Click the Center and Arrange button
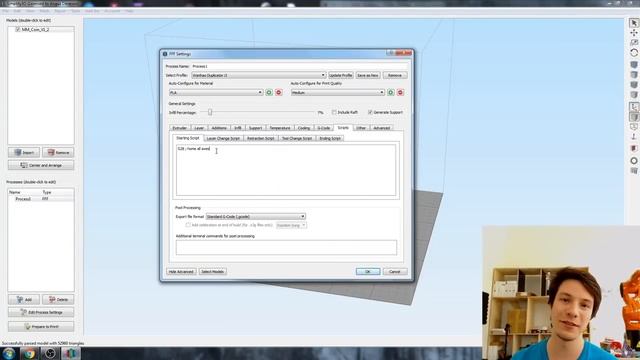The image size is (640, 360). coord(41,165)
